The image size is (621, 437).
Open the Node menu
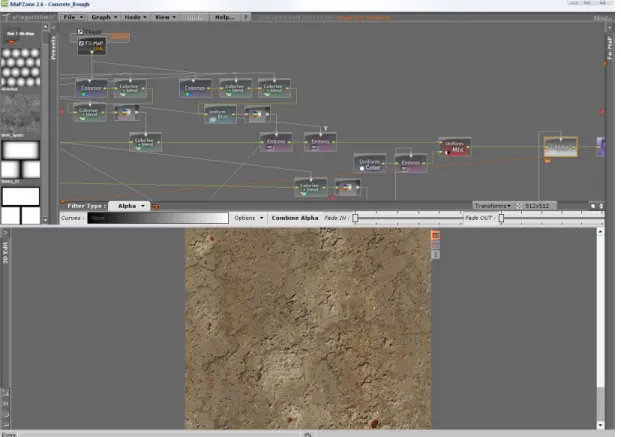(135, 17)
